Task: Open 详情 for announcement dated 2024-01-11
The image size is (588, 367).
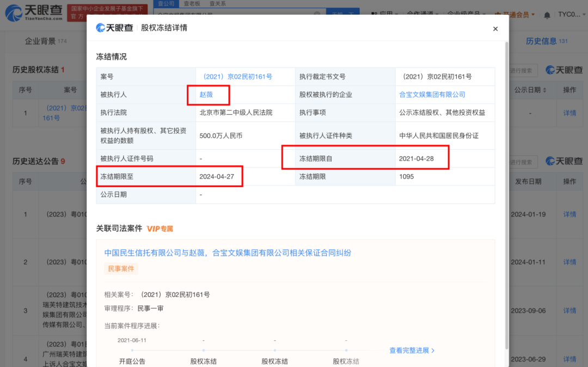Action: (x=569, y=262)
